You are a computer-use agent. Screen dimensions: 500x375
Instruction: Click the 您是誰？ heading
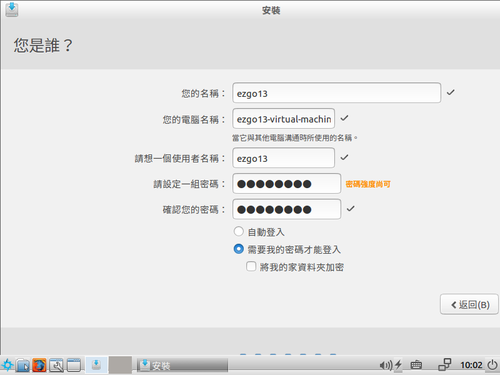(x=43, y=45)
